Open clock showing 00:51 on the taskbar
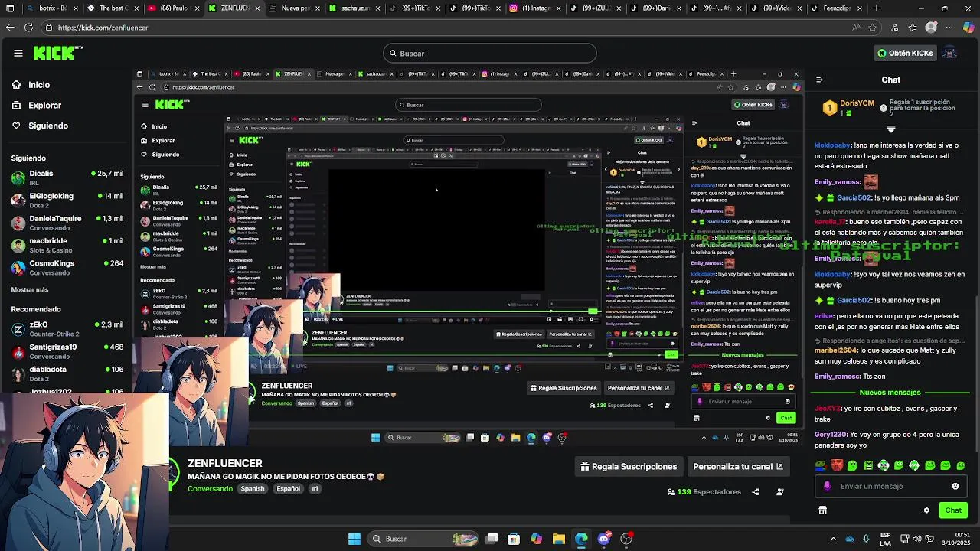980x551 pixels. 956,539
